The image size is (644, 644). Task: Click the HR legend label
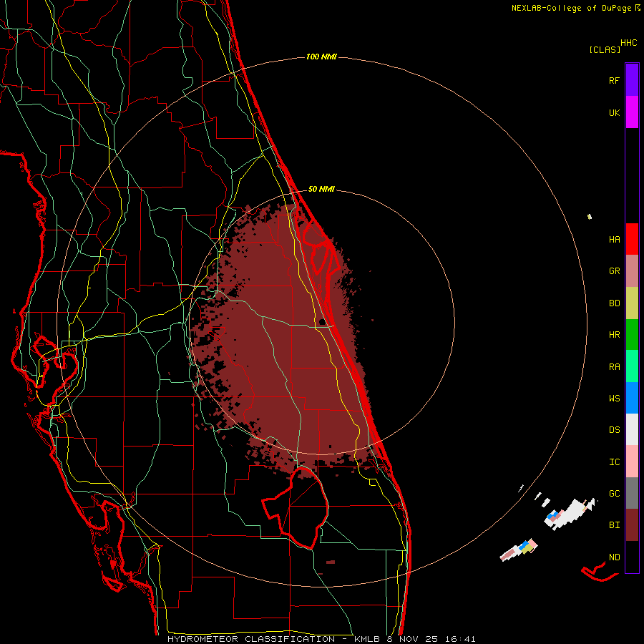coord(614,335)
